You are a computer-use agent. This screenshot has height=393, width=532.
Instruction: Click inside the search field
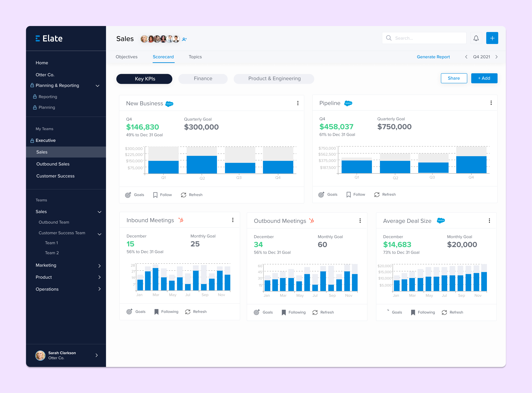(424, 38)
